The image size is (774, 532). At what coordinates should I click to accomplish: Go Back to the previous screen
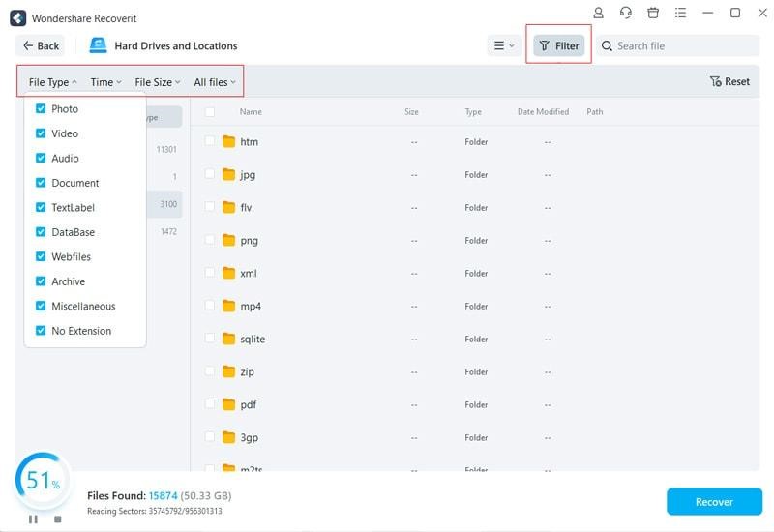click(x=41, y=45)
